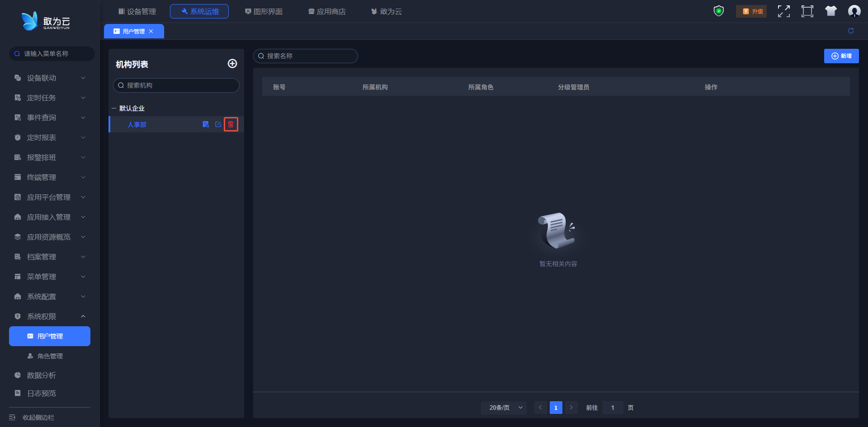
Task: Click the 所属机构 column header
Action: (375, 87)
